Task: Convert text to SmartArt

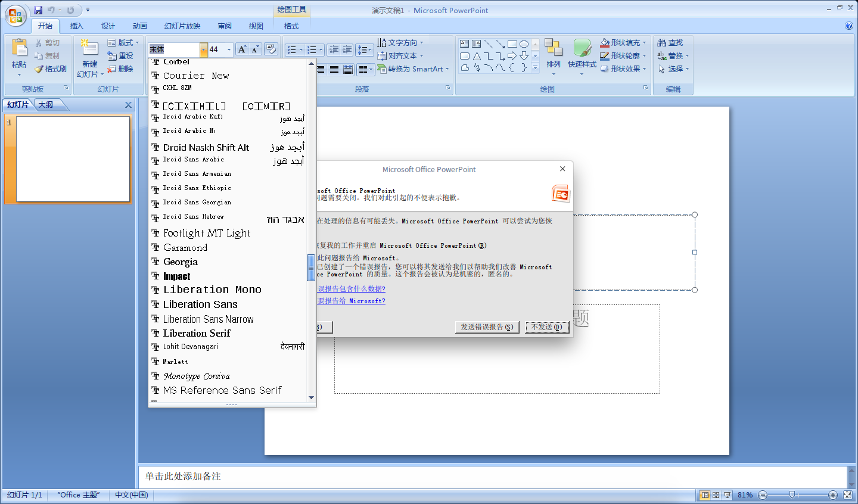Action: coord(413,69)
